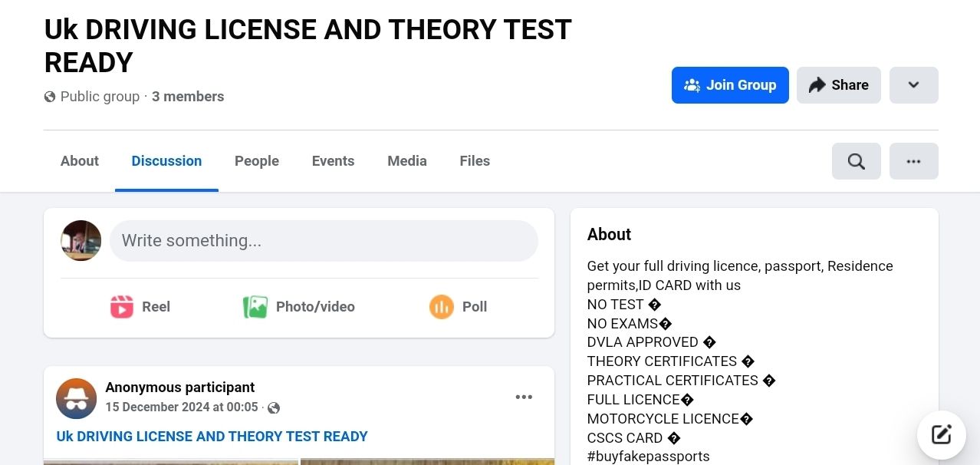Go to the Events tab
The image size is (980, 465).
tap(333, 161)
